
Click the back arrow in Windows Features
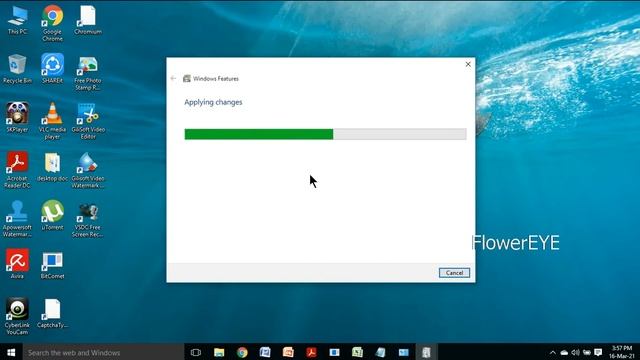pos(173,78)
